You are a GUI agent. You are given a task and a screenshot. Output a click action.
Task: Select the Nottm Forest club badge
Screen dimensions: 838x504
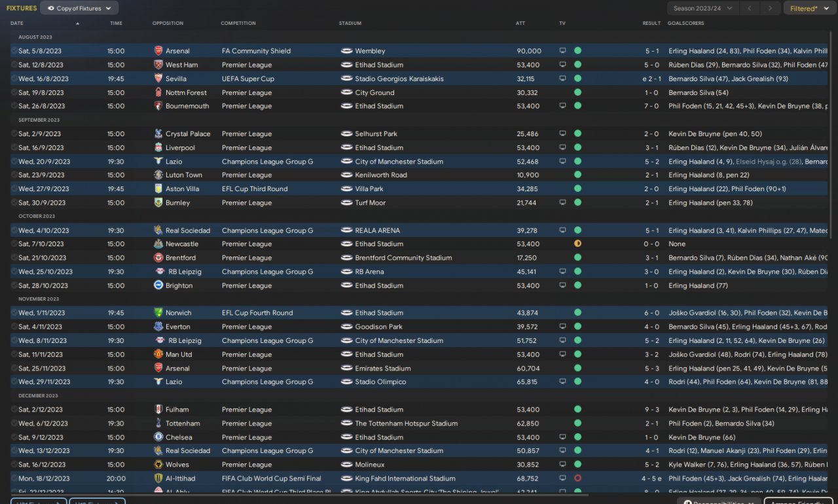158,92
